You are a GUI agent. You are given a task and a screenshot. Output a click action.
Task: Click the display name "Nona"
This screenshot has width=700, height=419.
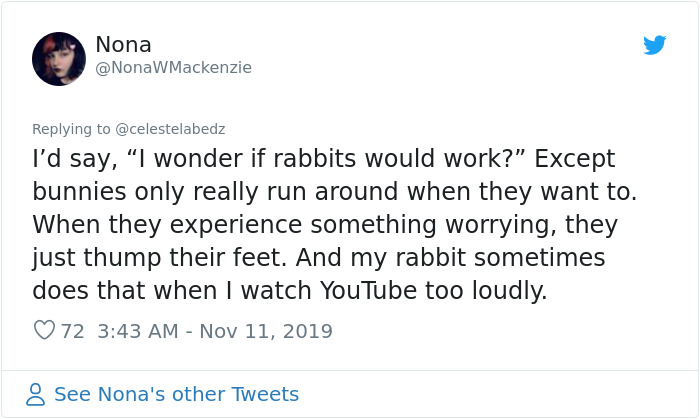coord(122,44)
